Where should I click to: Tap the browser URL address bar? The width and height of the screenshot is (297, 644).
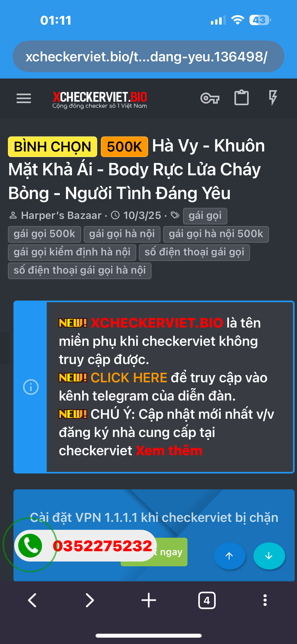148,56
